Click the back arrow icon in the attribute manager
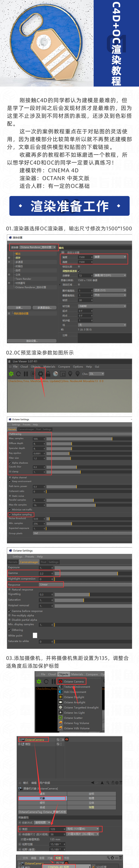Screen dimensions: 139x868 tap(93, 783)
